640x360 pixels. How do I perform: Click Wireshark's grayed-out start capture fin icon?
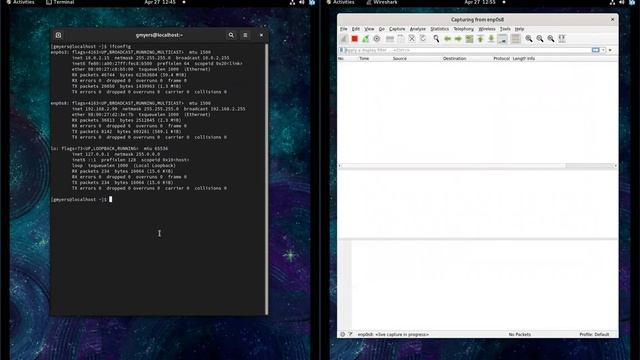(344, 39)
